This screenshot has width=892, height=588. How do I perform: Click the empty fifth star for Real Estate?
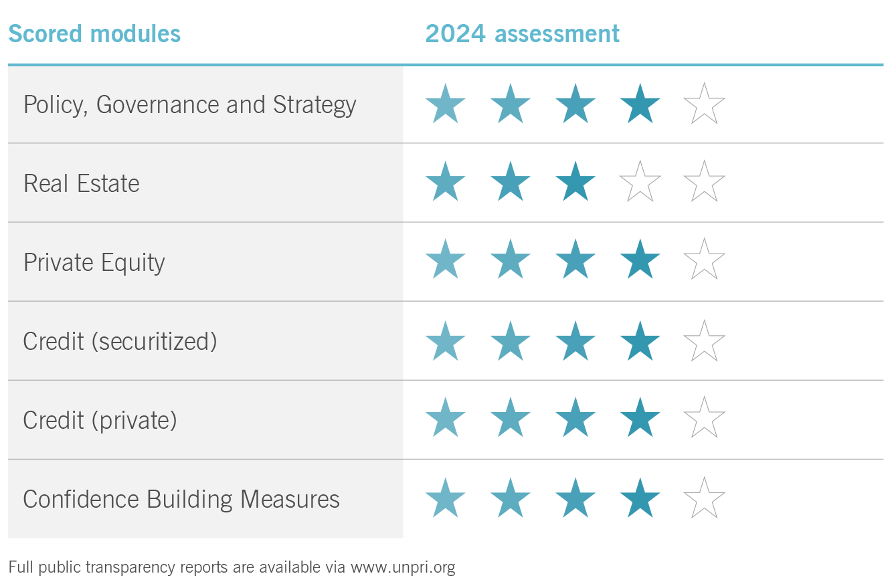(705, 182)
